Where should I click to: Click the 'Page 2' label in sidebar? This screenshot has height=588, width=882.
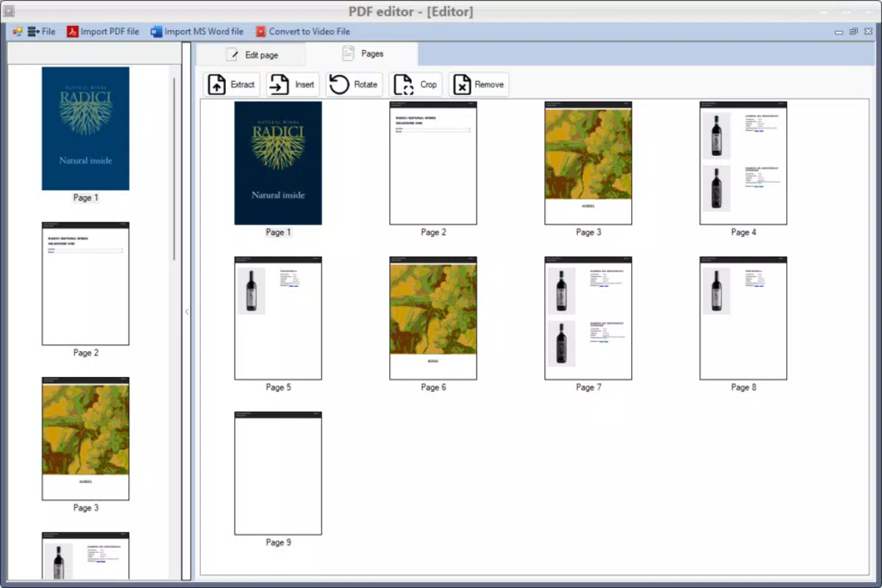(x=85, y=353)
